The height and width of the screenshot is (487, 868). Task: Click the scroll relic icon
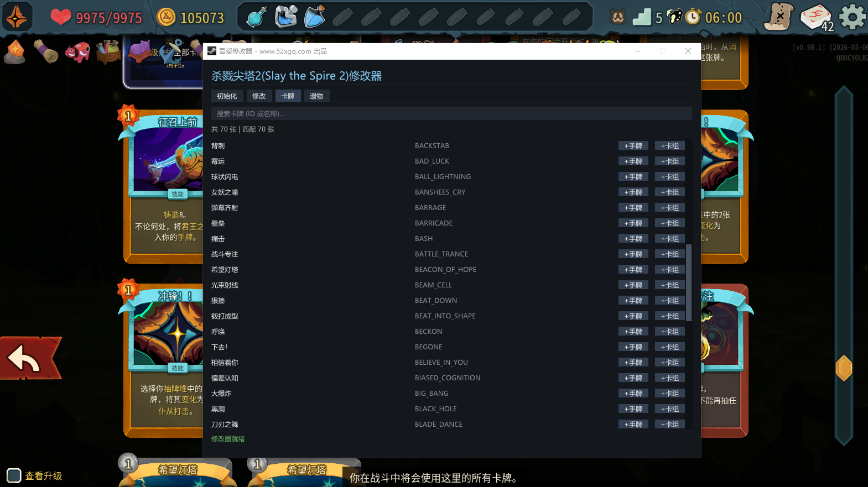point(46,51)
